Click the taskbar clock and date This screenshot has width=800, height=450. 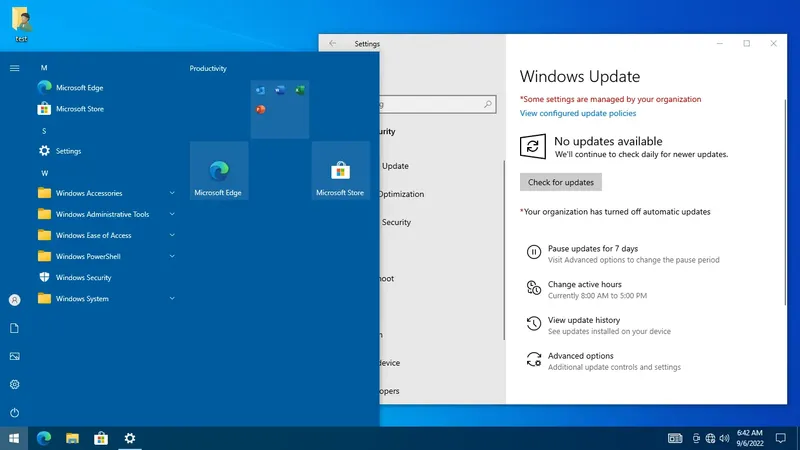point(749,438)
